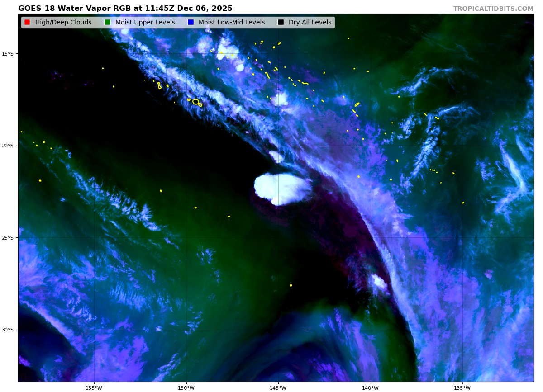This screenshot has height=392, width=543.
Task: Click the green Moist Upper Levels swatch
Action: click(x=107, y=23)
